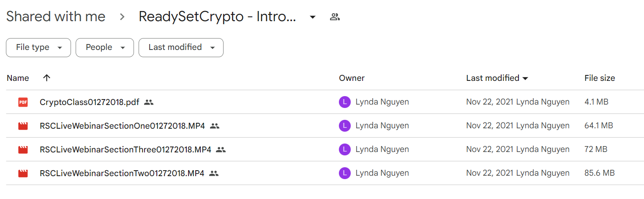
Task: Open the Last modified column sort options
Action: 497,78
